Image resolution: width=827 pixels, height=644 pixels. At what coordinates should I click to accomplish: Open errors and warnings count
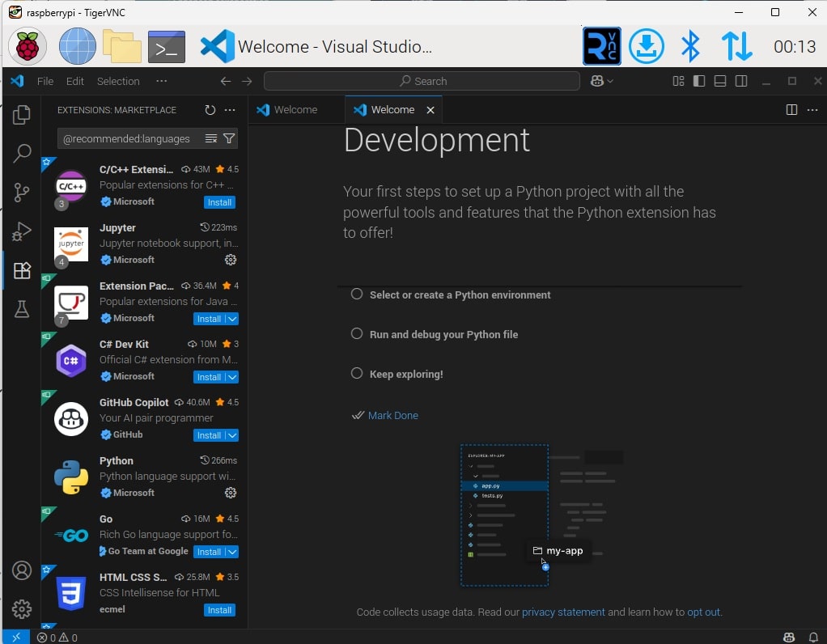[x=57, y=638]
